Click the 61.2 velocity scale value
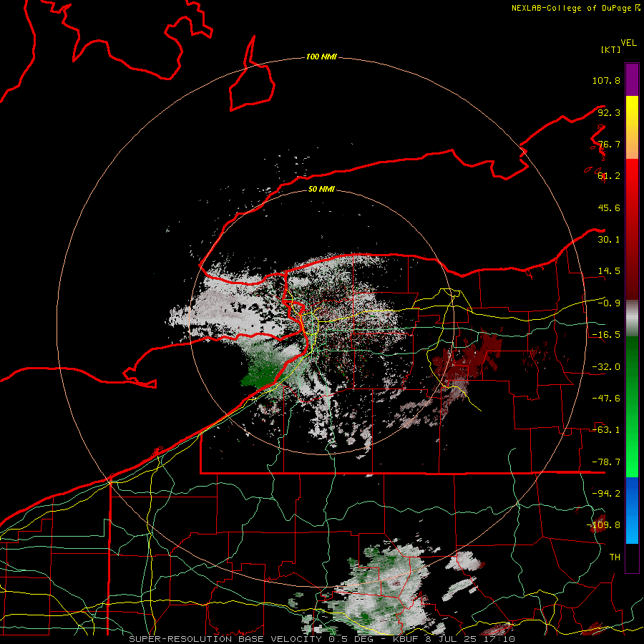The image size is (644, 644). [609, 176]
